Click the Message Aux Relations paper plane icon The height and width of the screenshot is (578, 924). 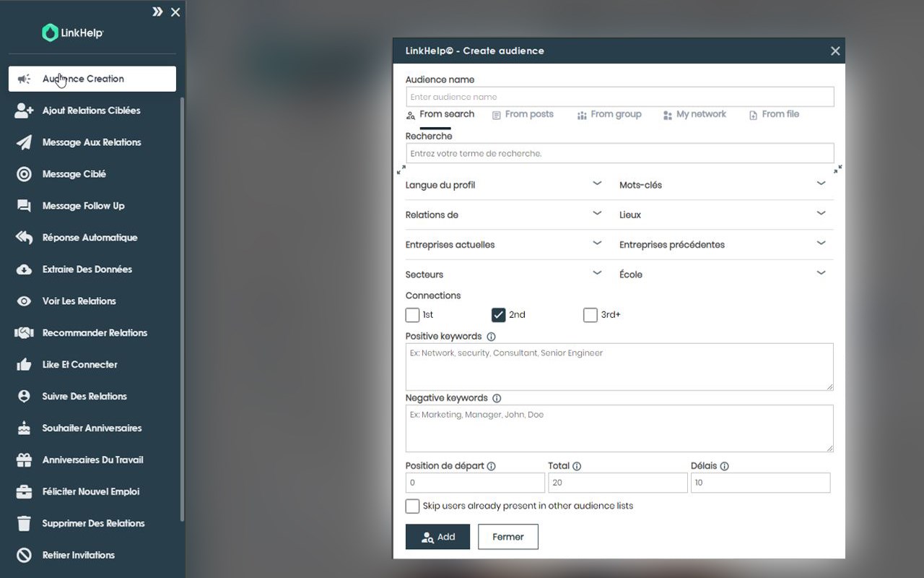[25, 142]
